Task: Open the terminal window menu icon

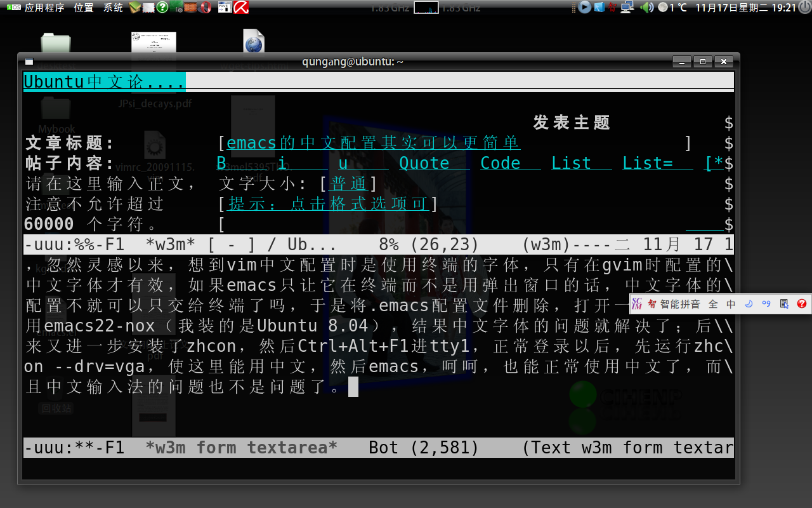Action: pyautogui.click(x=29, y=62)
